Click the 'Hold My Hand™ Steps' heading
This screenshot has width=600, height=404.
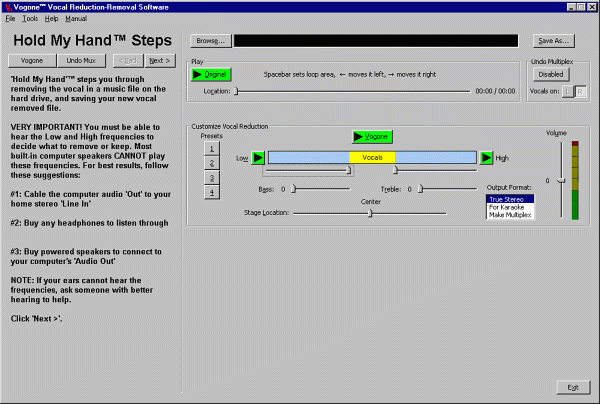[92, 40]
